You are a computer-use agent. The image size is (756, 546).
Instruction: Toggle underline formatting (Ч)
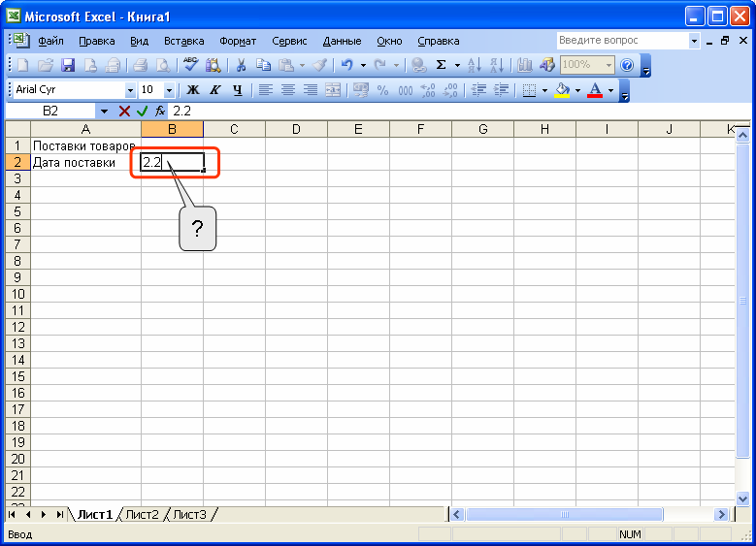click(237, 89)
